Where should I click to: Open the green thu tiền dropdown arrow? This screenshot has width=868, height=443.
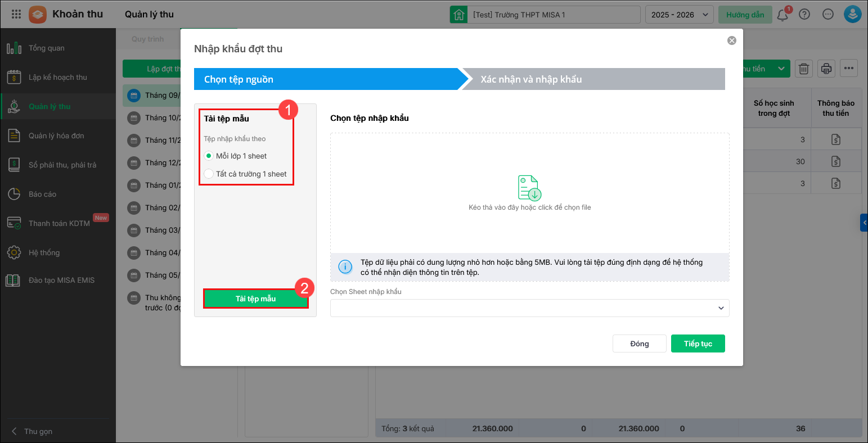click(781, 69)
